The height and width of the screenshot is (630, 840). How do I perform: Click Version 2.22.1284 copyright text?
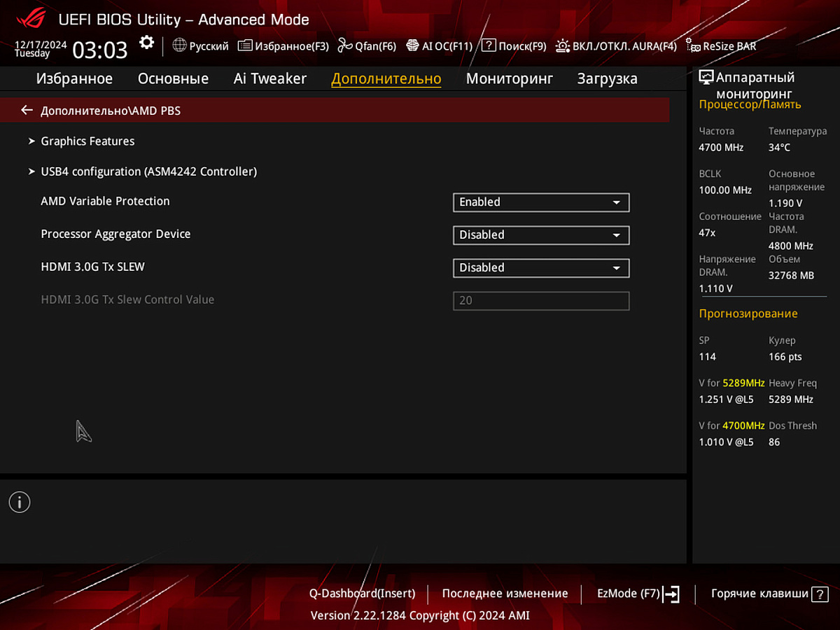[420, 615]
